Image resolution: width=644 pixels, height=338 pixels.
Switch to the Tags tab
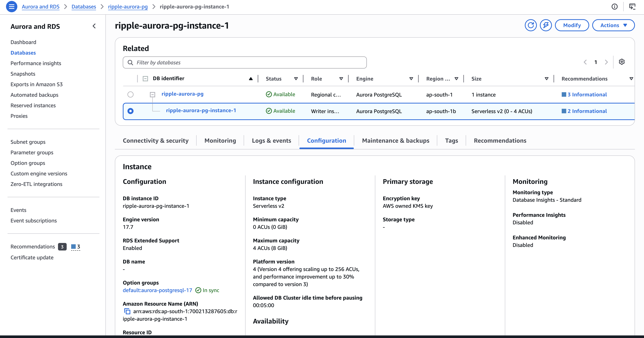(x=452, y=141)
